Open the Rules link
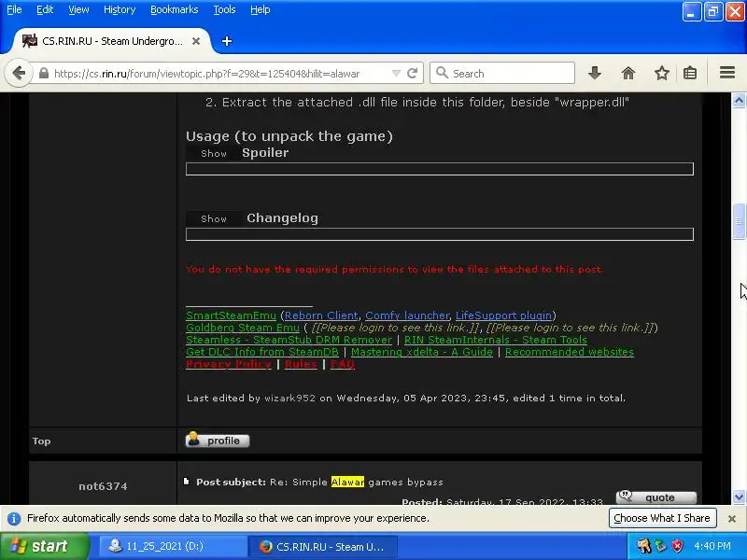 (301, 364)
